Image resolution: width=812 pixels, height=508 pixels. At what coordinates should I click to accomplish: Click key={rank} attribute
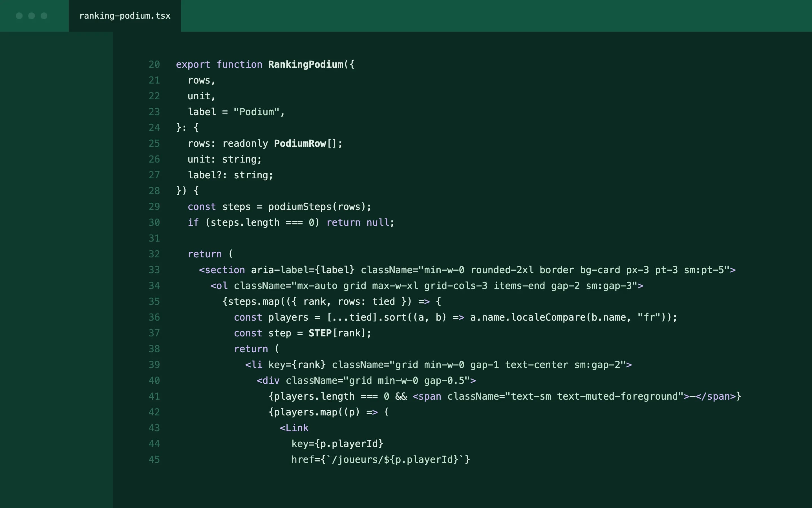(297, 365)
